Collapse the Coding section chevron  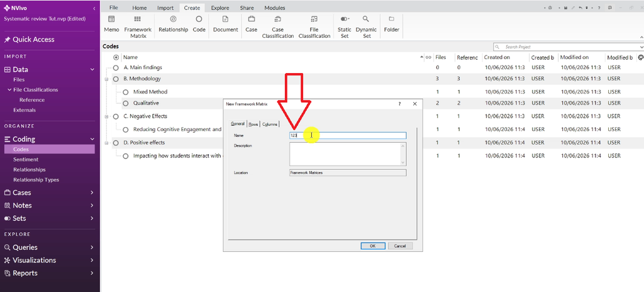[x=92, y=140]
